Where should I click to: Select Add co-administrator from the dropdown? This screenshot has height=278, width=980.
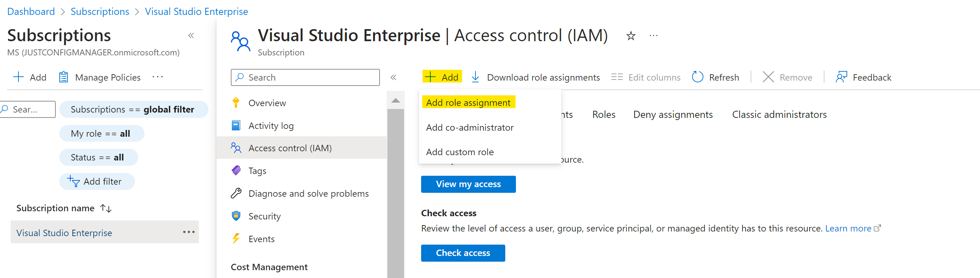469,127
